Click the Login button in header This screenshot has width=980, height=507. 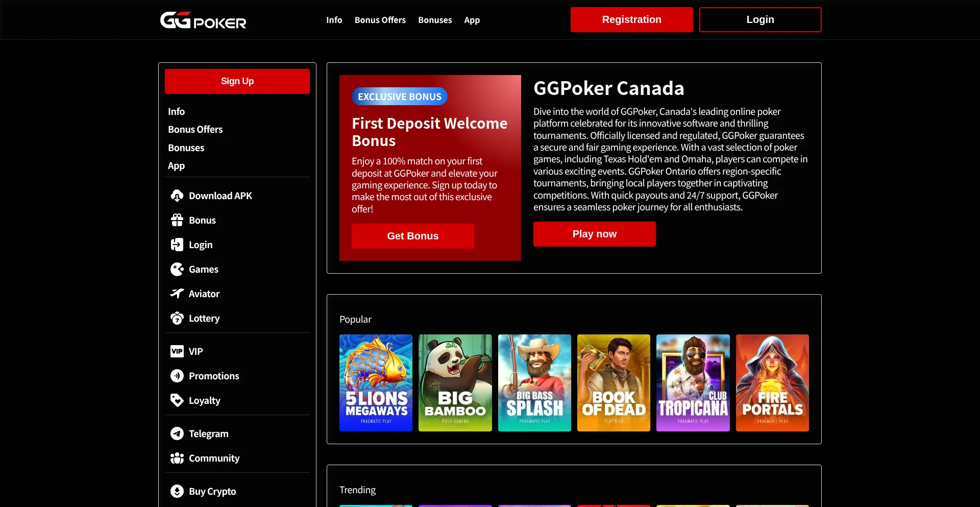(x=761, y=19)
